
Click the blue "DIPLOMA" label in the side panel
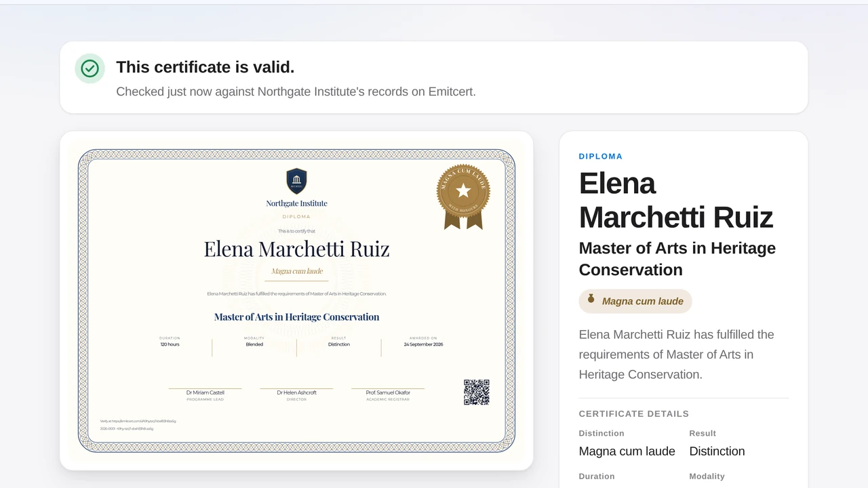click(600, 157)
